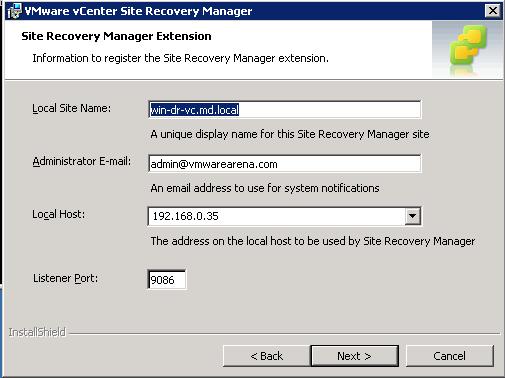Click inside the Listener Port field
The height and width of the screenshot is (378, 505).
[x=167, y=280]
